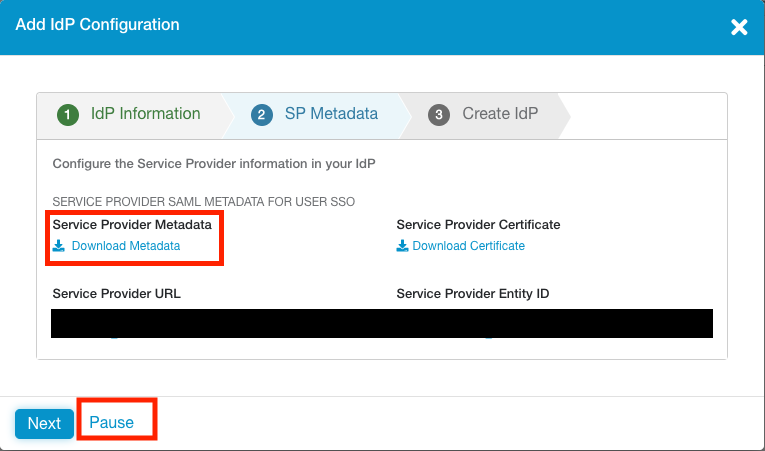The height and width of the screenshot is (451, 765).
Task: Click the Service Provider Certificate label
Action: pos(478,225)
